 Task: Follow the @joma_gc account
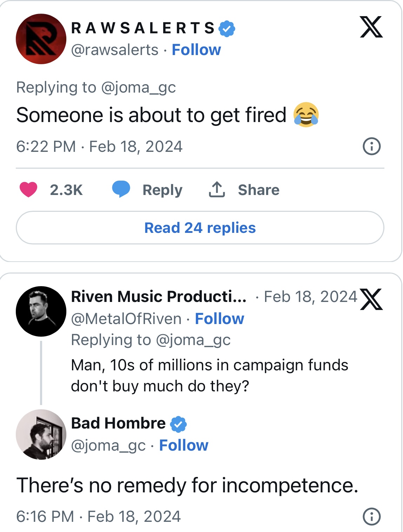(x=184, y=445)
